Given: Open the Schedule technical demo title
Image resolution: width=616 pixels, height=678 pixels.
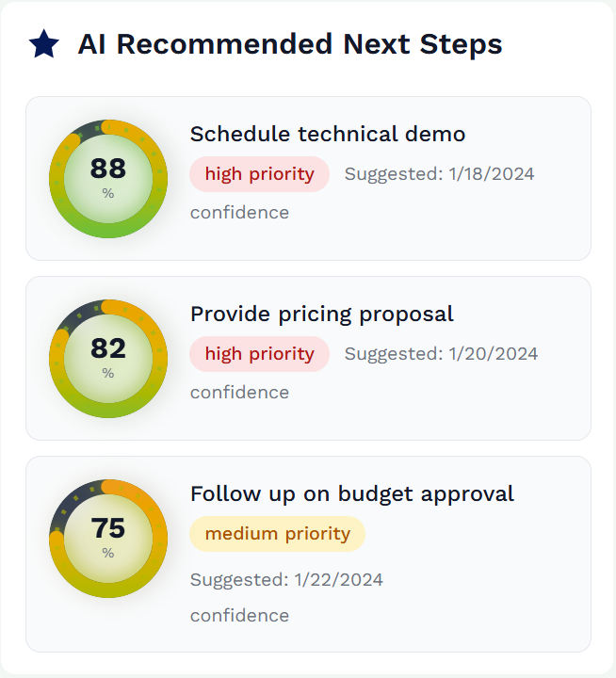Looking at the screenshot, I should (x=328, y=134).
